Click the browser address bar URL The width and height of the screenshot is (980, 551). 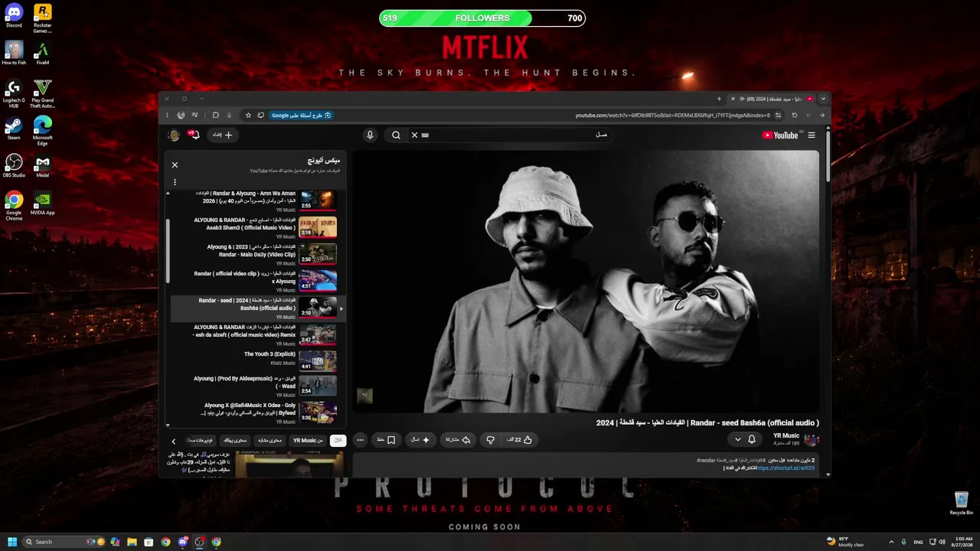point(672,116)
